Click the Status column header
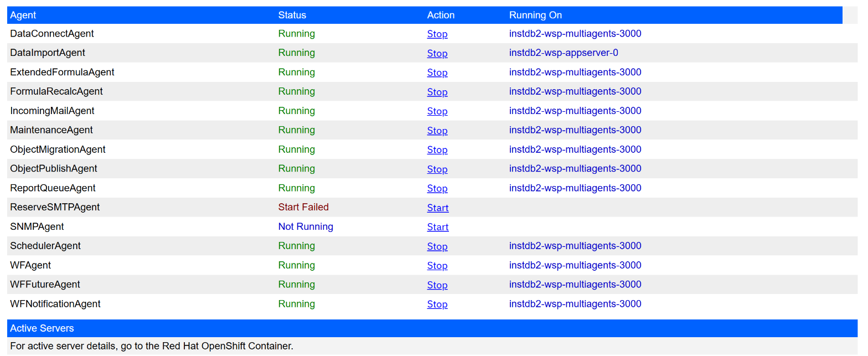Viewport: 868px width, 356px height. tap(292, 15)
